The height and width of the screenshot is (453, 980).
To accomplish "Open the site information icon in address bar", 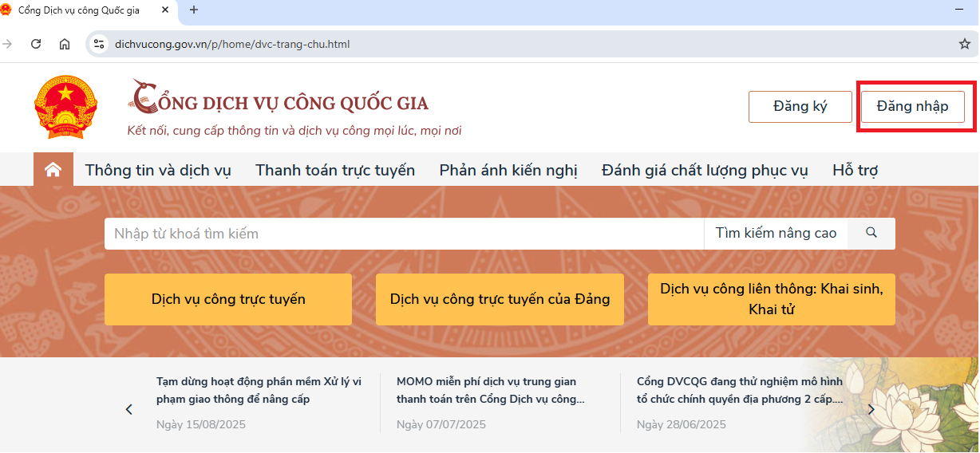I will [x=99, y=44].
